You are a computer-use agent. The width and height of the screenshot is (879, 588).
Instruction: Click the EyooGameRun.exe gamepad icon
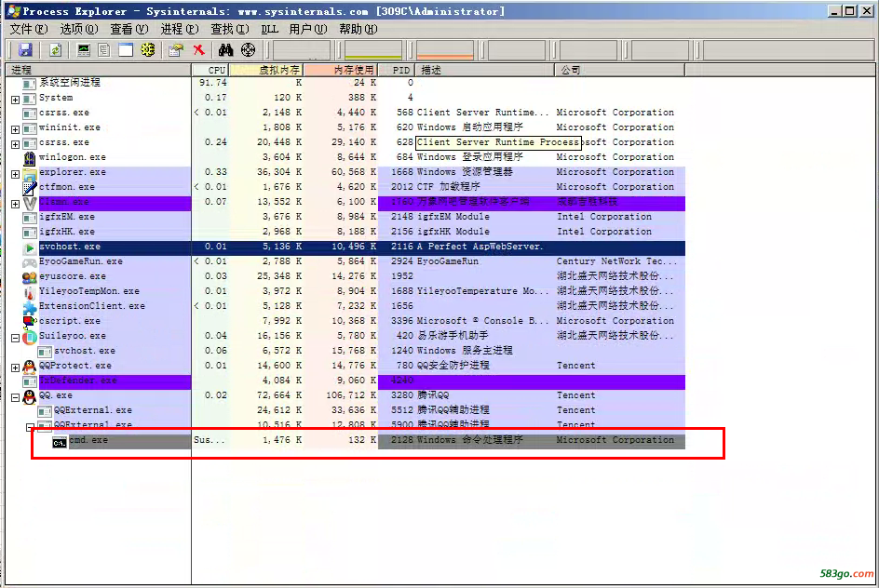(x=30, y=262)
